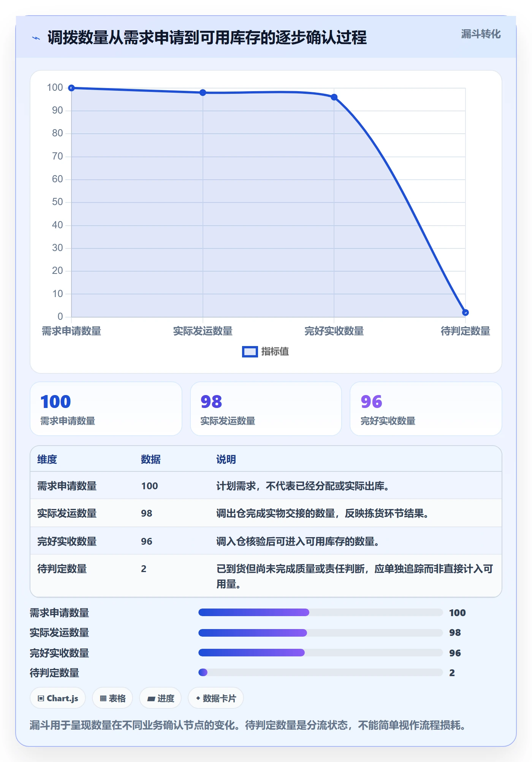Click the footer note starting 漏斗用于呈现数量
Screen dimensions: 532x762
pos(248,725)
